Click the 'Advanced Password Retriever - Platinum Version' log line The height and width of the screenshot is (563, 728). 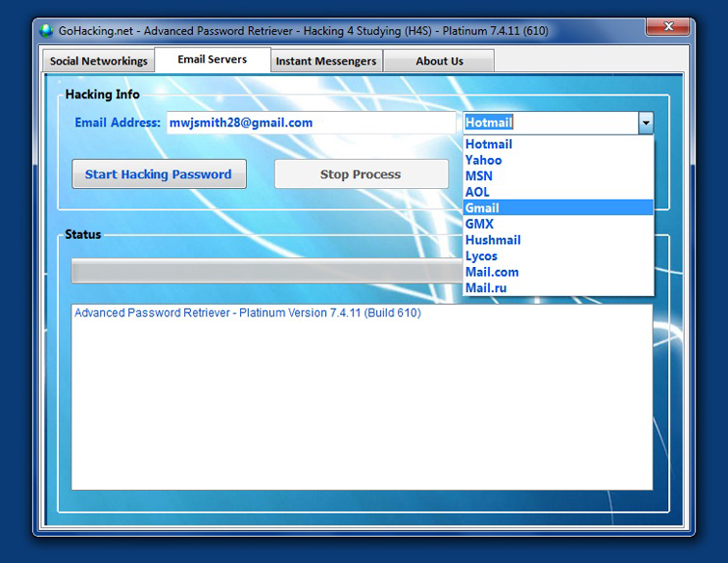click(248, 312)
